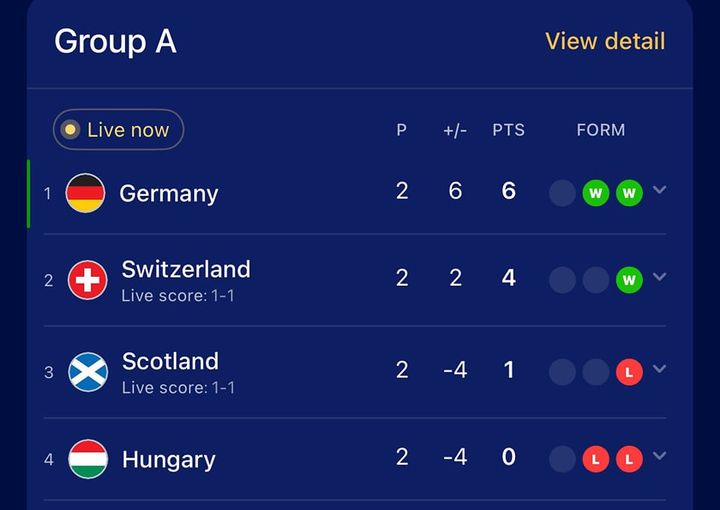The width and height of the screenshot is (720, 510).
Task: Expand the Scotland row chevron
Action: [x=660, y=369]
